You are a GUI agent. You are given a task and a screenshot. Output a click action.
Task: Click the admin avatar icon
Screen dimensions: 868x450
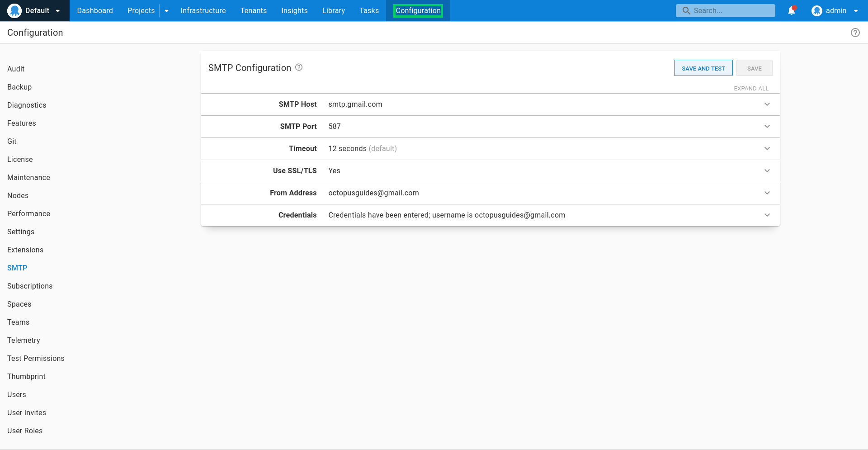point(816,10)
